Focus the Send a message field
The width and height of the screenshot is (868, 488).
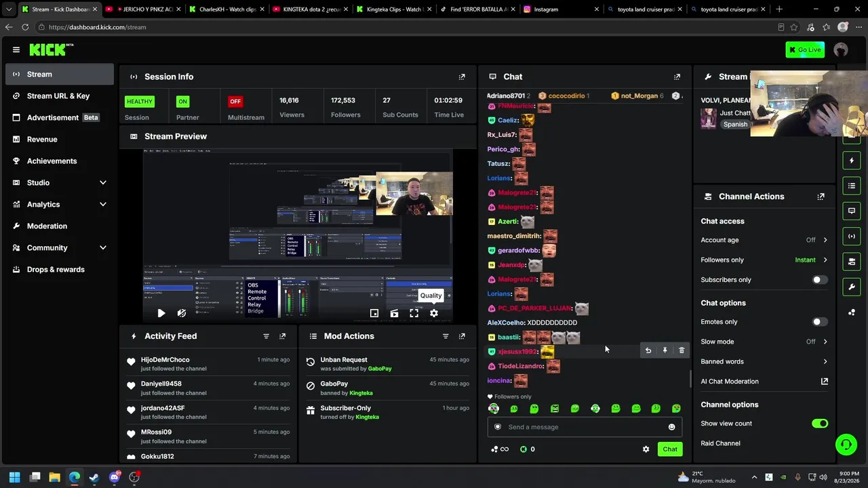pyautogui.click(x=585, y=427)
